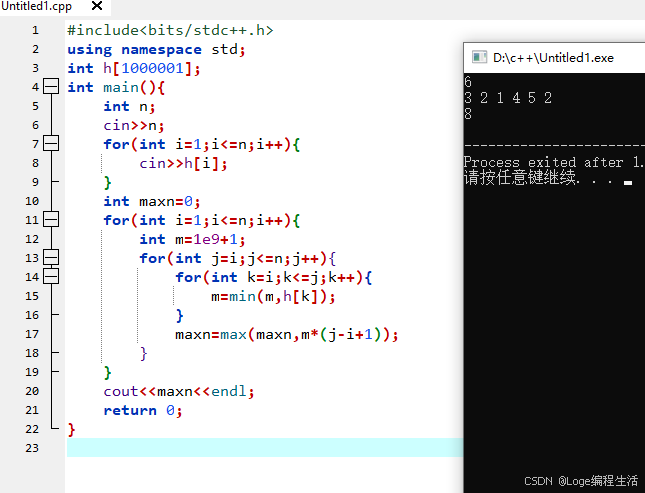Click the console input line '3 2 1 4 5 2'
645x493 pixels.
pyautogui.click(x=508, y=98)
